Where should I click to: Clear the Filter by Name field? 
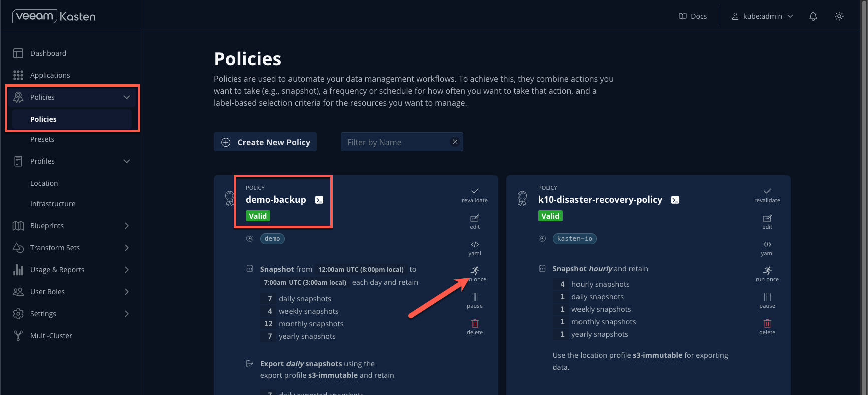[x=455, y=142]
